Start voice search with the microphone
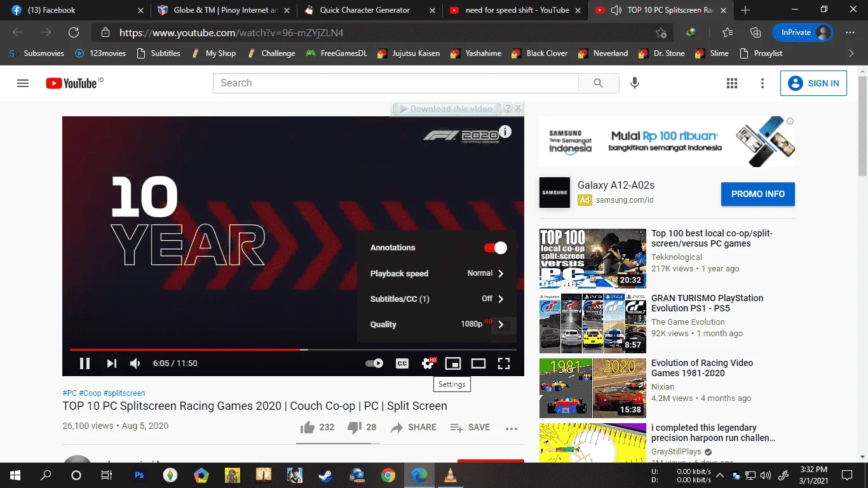The height and width of the screenshot is (488, 868). (634, 83)
